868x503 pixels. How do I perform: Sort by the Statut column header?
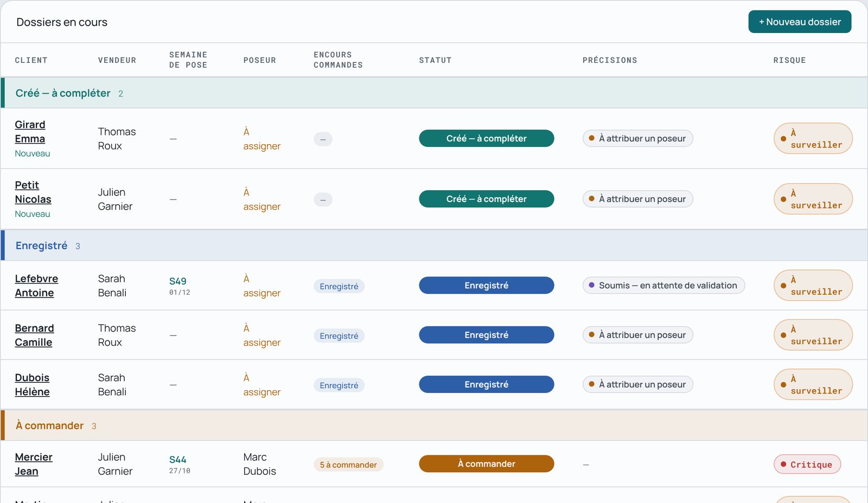[x=435, y=60]
